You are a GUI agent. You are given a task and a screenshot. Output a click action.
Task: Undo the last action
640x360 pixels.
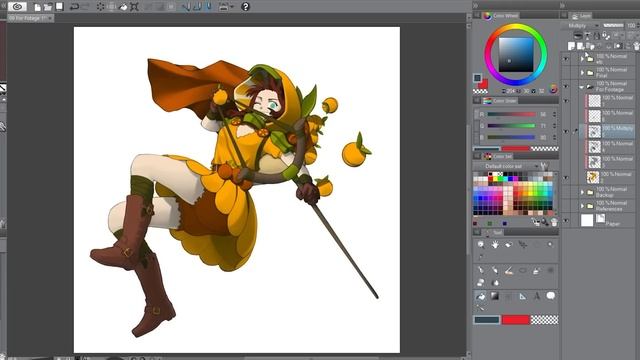[x=74, y=7]
